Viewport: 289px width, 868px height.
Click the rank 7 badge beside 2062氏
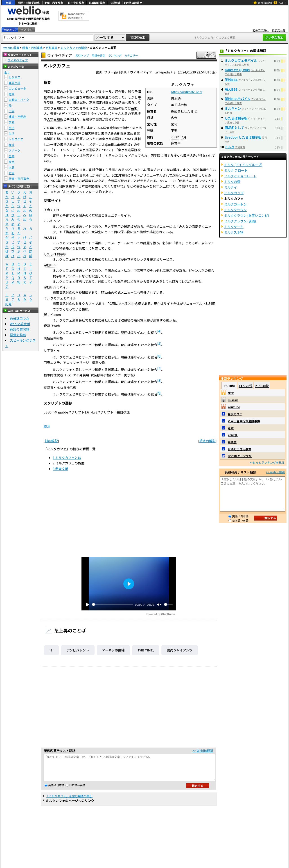[224, 435]
